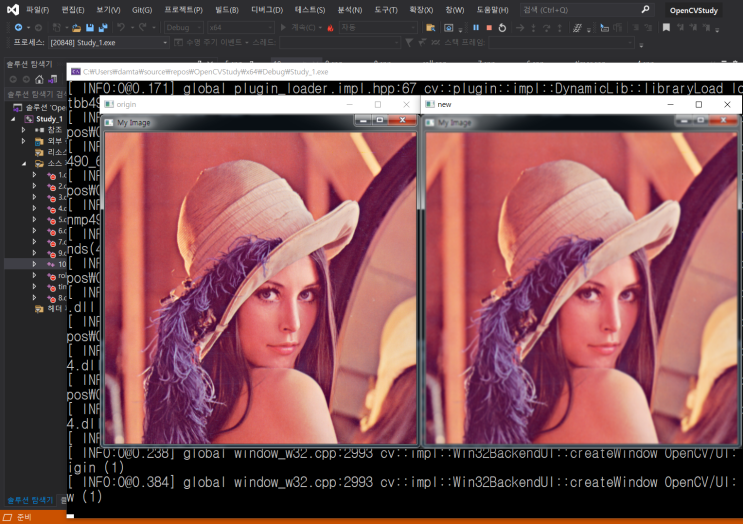Open the 스레드 dropdown field
The width and height of the screenshot is (743, 524).
[x=339, y=43]
